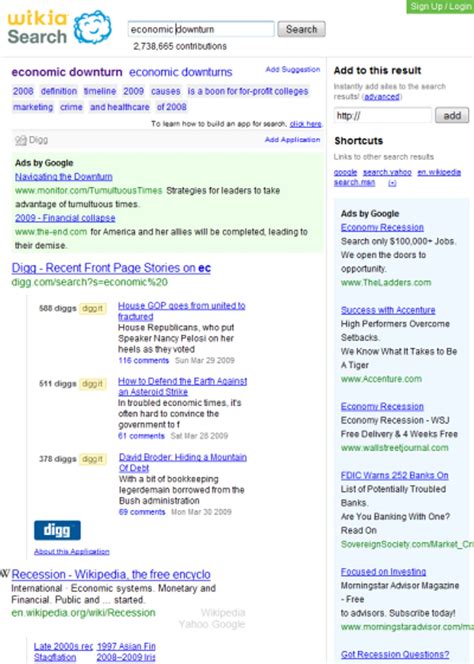The height and width of the screenshot is (664, 474).
Task: Open the 'Got Recession Questions?' ad
Action: (x=395, y=654)
